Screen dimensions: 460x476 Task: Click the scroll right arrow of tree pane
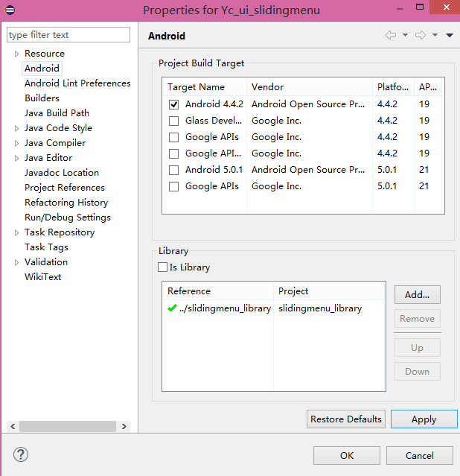pos(124,426)
